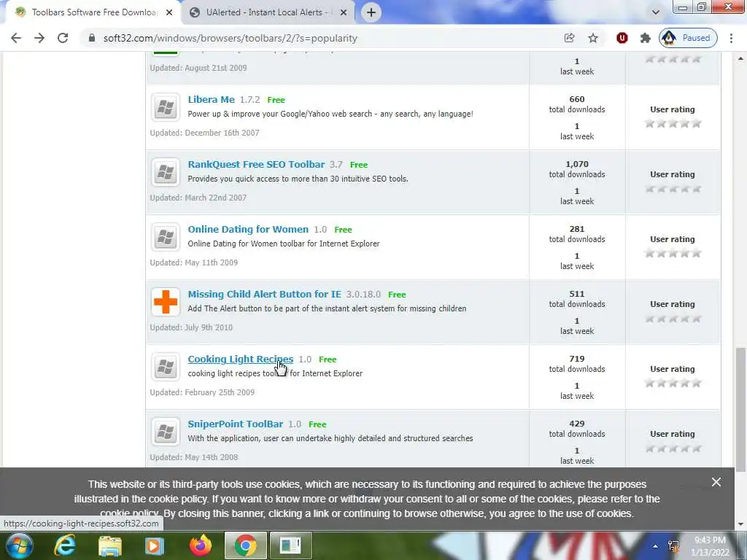Show hidden system tray icons
Image resolution: width=747 pixels, height=560 pixels.
pyautogui.click(x=656, y=546)
